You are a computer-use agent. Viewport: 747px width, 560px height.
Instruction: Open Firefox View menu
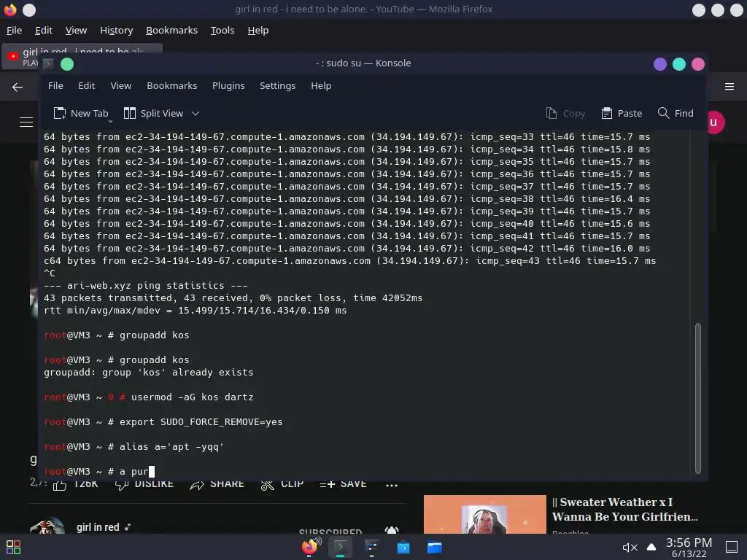(x=76, y=31)
